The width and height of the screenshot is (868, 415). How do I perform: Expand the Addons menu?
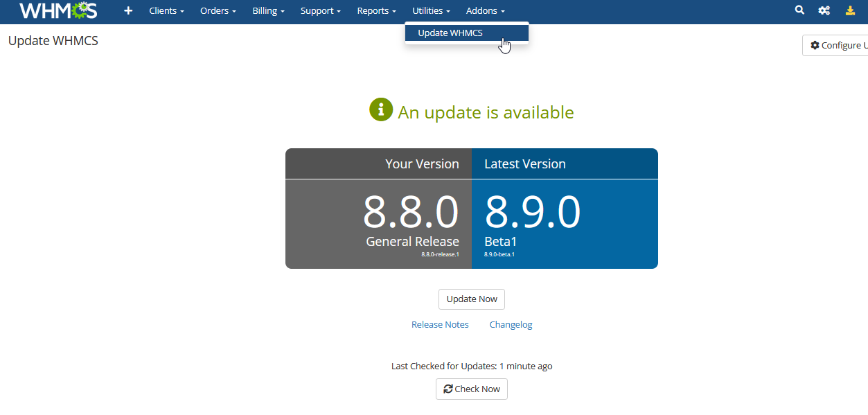[486, 11]
